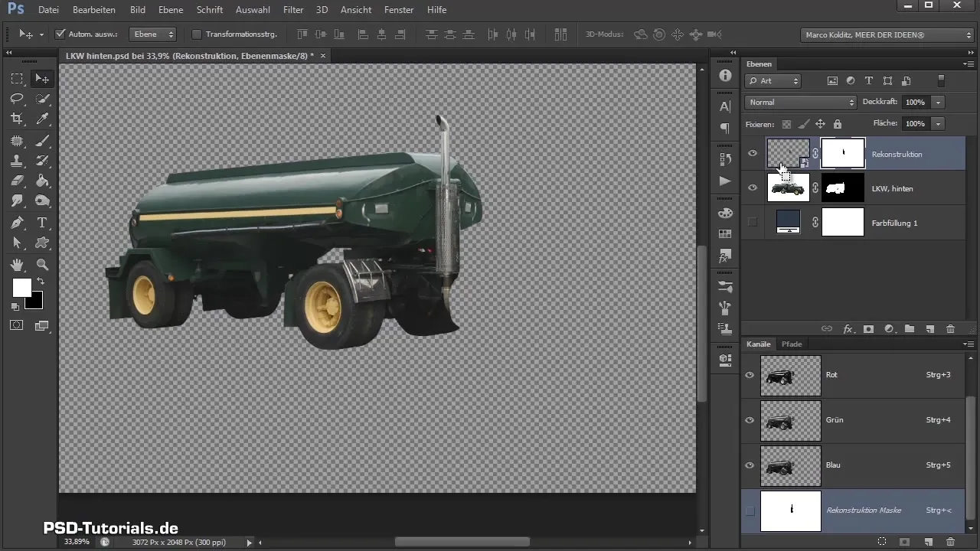The width and height of the screenshot is (980, 551).
Task: Hide the Rekonstruktion layer
Action: 752,154
